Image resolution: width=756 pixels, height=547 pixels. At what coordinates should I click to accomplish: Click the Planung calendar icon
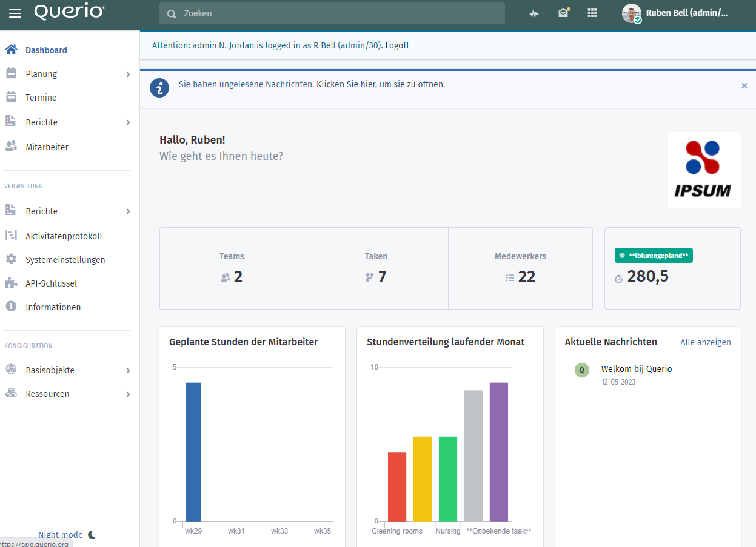11,73
